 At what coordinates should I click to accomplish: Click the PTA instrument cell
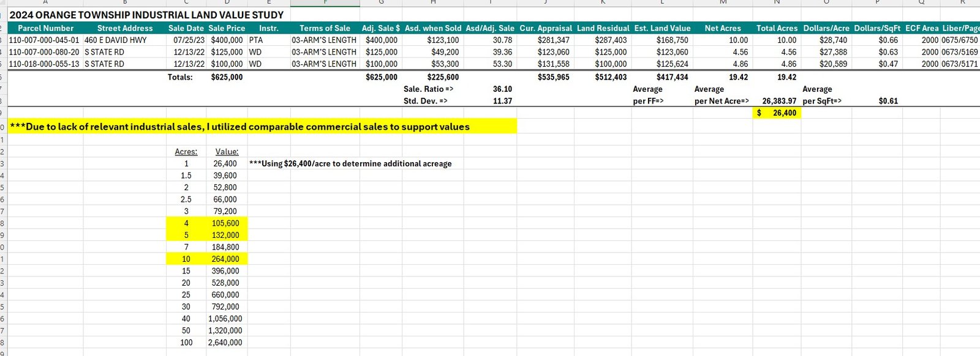[x=256, y=40]
